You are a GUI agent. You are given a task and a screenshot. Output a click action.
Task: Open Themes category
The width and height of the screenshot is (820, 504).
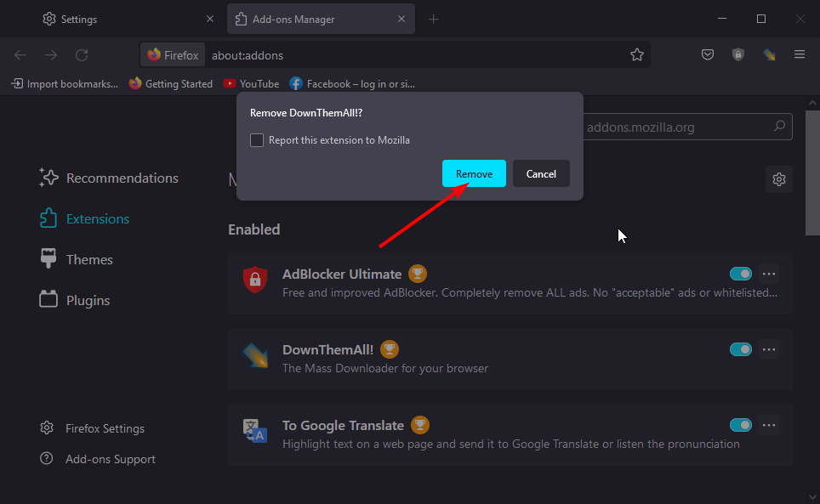76,259
